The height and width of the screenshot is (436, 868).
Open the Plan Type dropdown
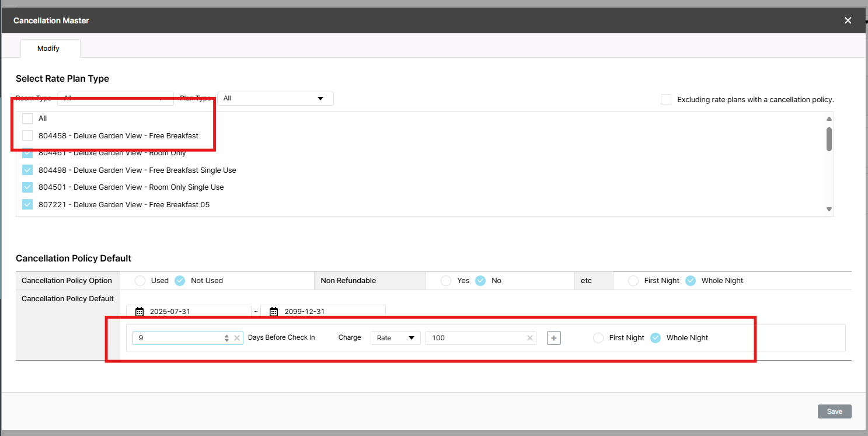(x=275, y=99)
